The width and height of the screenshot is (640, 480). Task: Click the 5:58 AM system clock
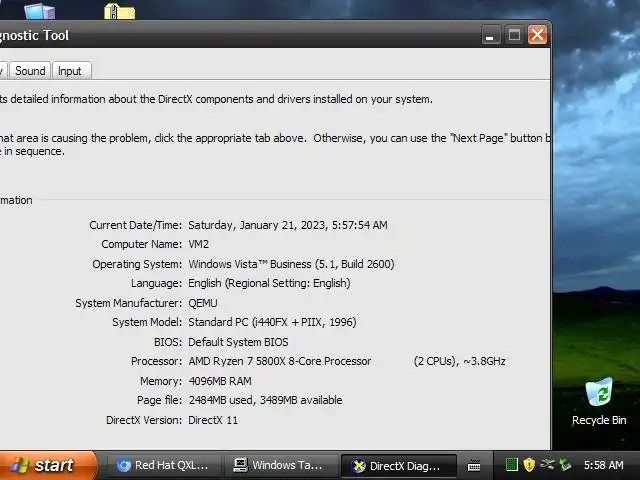603,465
